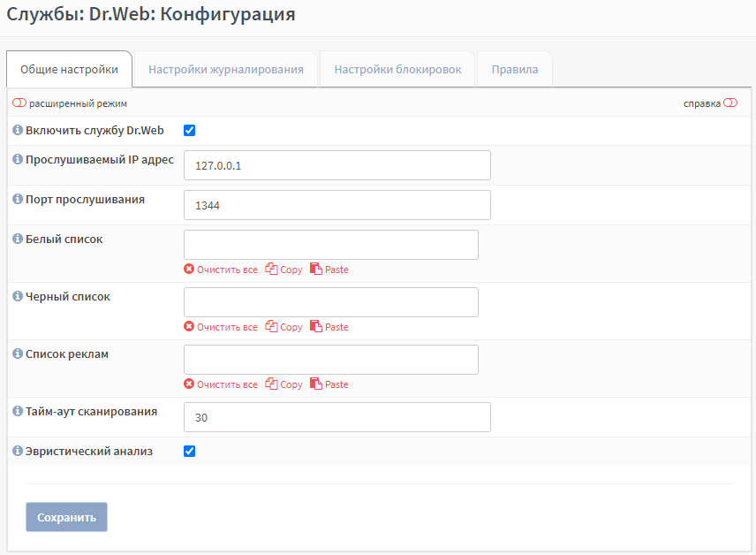Viewport: 756px width, 555px height.
Task: Click info icon beside Белый список
Action: coord(18,239)
